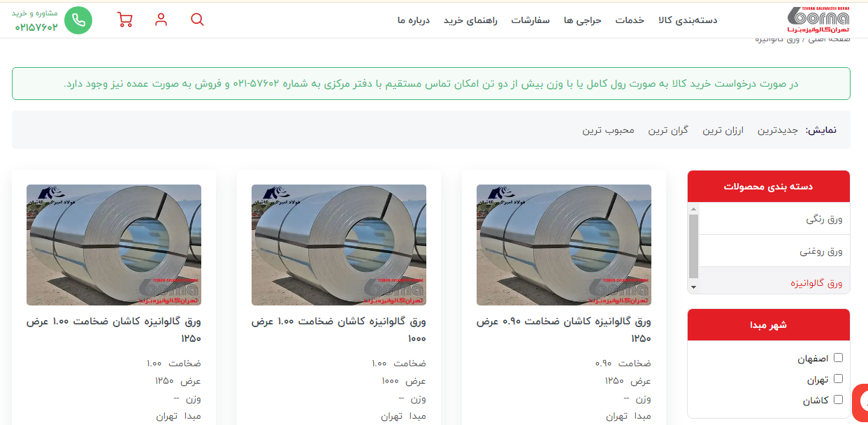Screen dimensions: 868x425
Task: Open the دسته‌بندی کالا menu
Action: pyautogui.click(x=688, y=20)
